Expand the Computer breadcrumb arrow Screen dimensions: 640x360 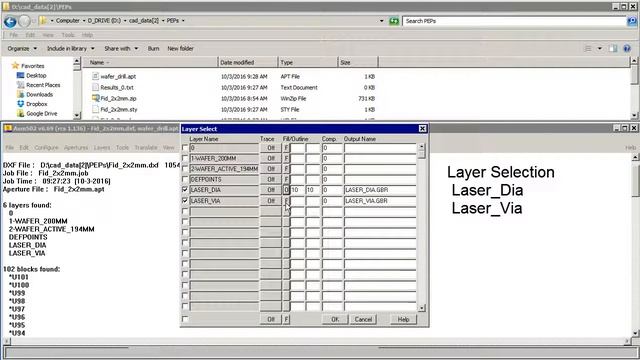click(x=84, y=20)
